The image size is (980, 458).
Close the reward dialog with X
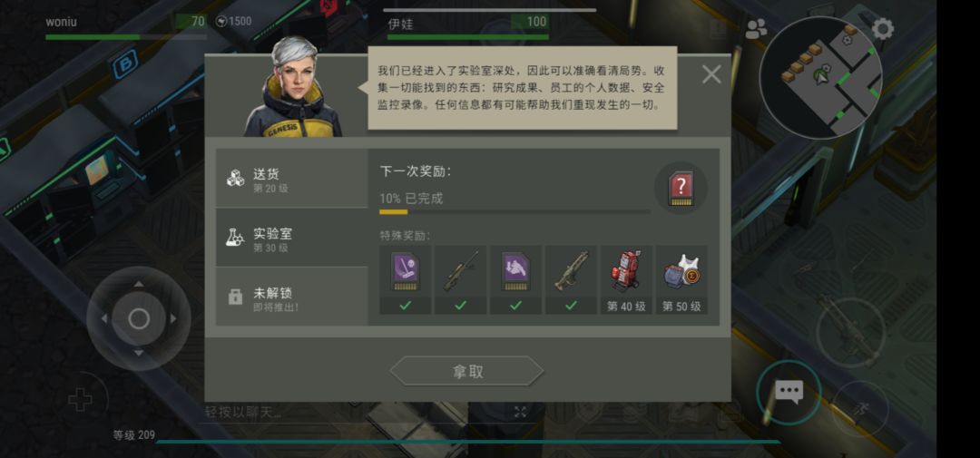point(711,75)
